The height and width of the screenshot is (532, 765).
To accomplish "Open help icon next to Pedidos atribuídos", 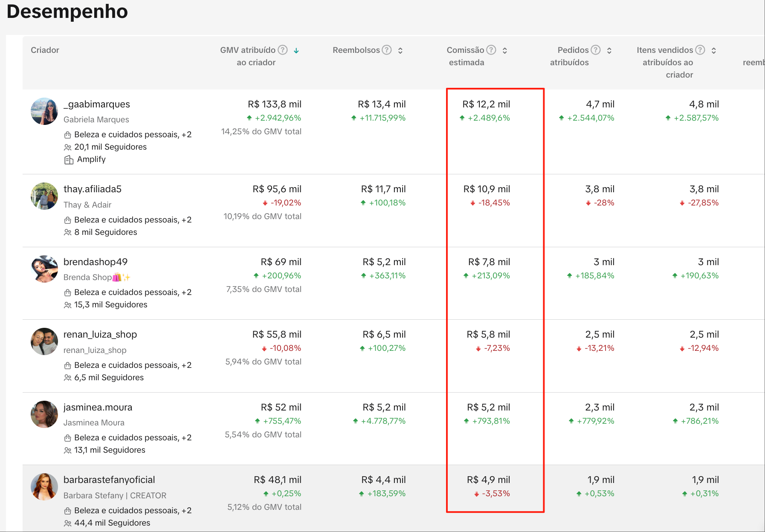I will point(596,50).
